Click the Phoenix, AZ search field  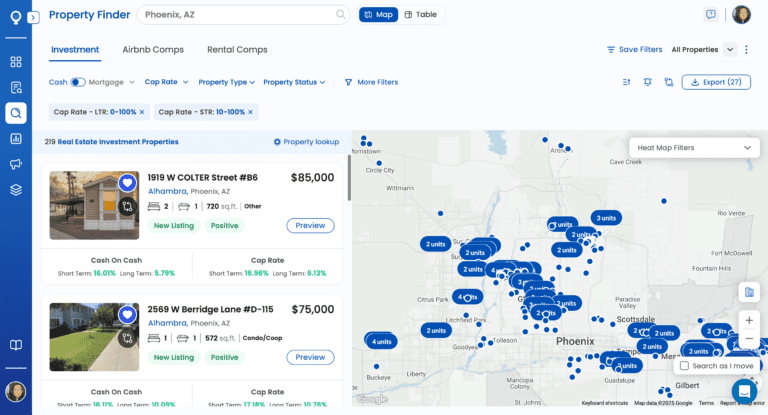238,15
